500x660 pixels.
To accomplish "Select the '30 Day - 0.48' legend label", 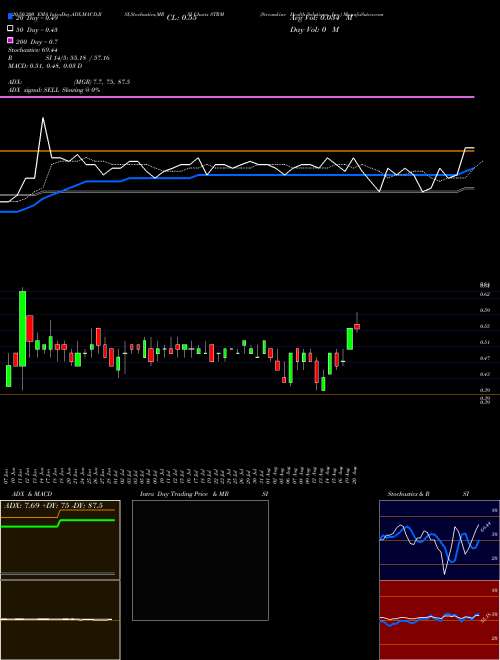I will (x=37, y=29).
